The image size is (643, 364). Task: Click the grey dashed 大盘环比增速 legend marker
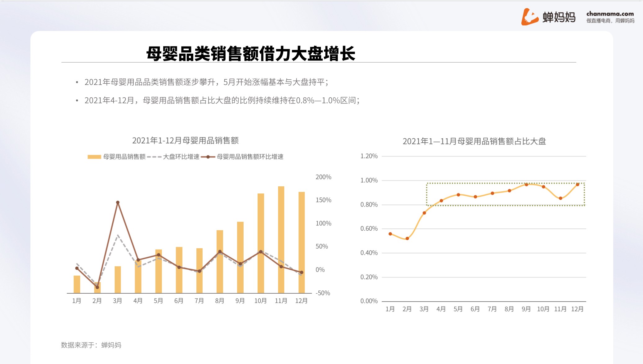pos(154,157)
